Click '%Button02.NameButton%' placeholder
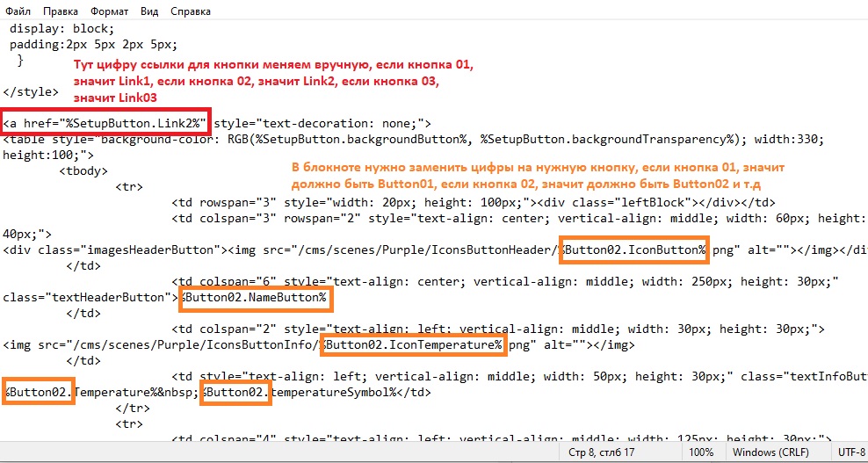The height and width of the screenshot is (463, 868). pyautogui.click(x=255, y=298)
